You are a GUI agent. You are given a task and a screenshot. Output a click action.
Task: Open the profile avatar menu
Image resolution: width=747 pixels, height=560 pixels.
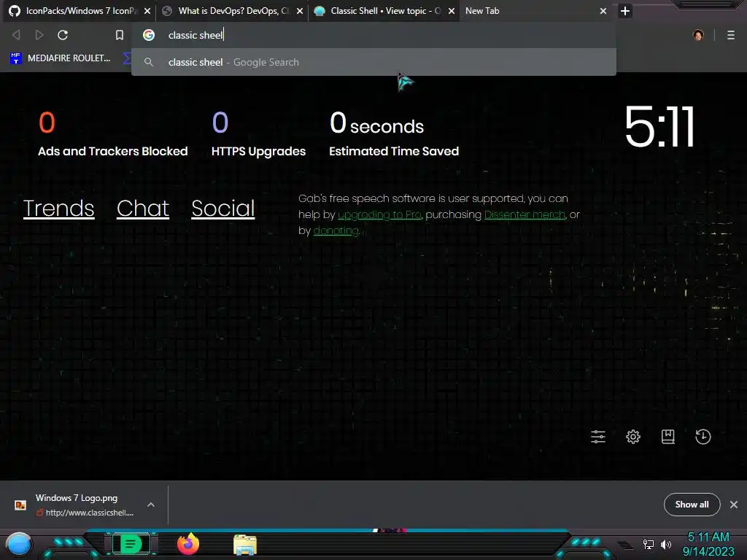[698, 35]
